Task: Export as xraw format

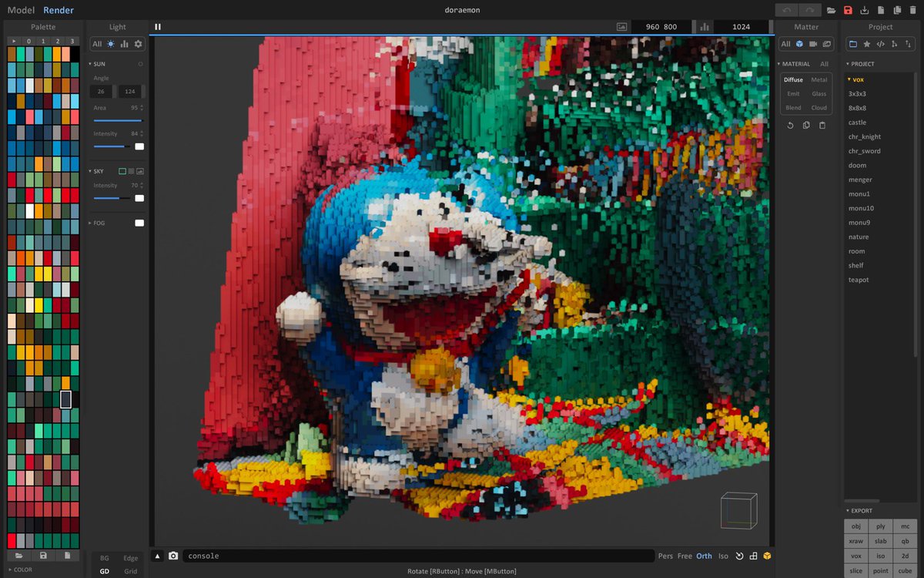Action: pos(856,541)
